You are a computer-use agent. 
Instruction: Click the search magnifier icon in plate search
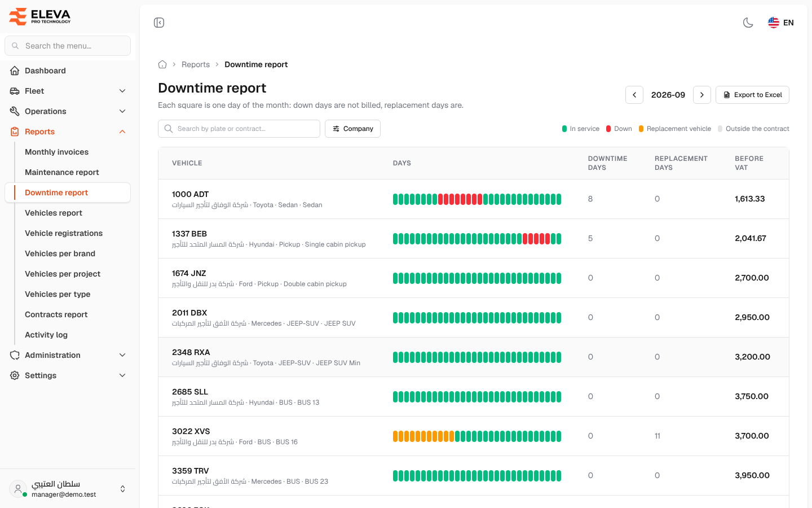point(169,129)
